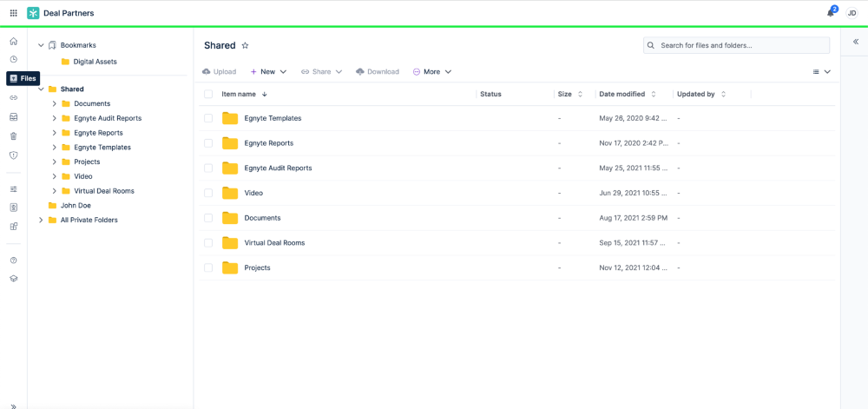This screenshot has height=409, width=868.
Task: Open the notifications bell
Action: (831, 13)
